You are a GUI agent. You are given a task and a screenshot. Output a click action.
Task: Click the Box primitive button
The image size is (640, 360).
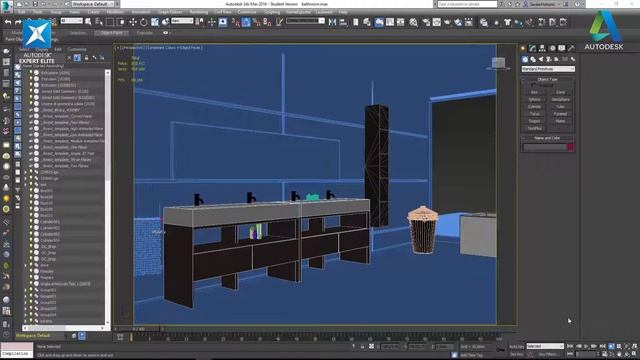[534, 92]
